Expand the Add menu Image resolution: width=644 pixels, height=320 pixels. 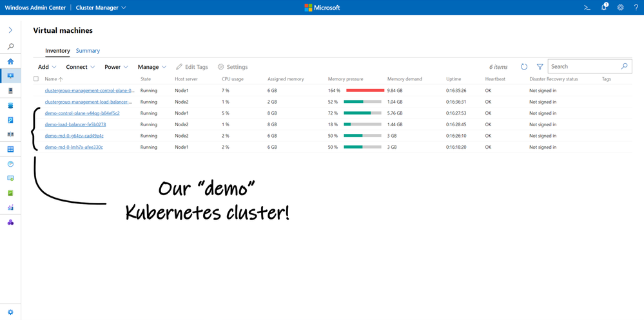click(x=47, y=67)
